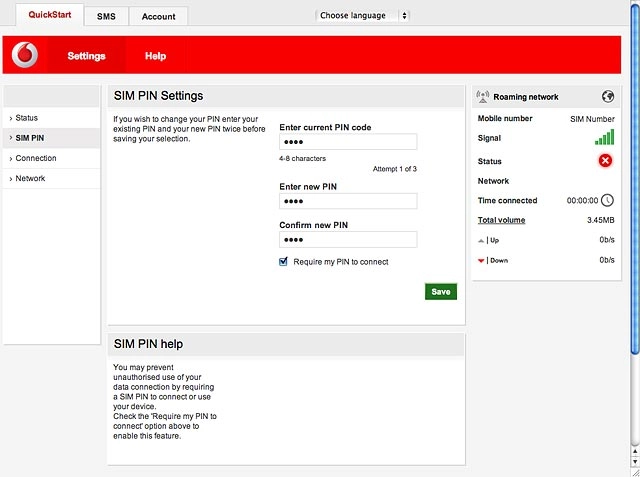Click the 3.45MB total volume value
The image size is (640, 477).
600,220
